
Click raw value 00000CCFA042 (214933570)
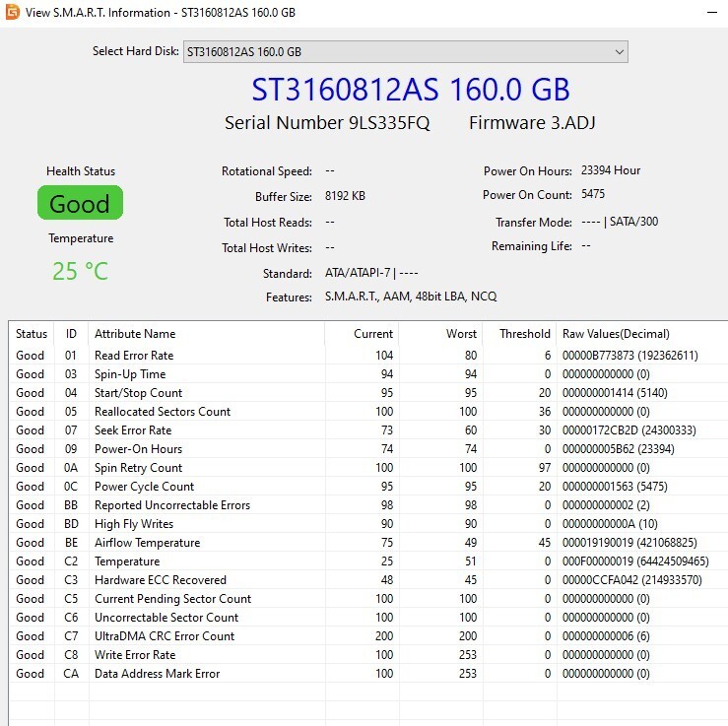(631, 580)
